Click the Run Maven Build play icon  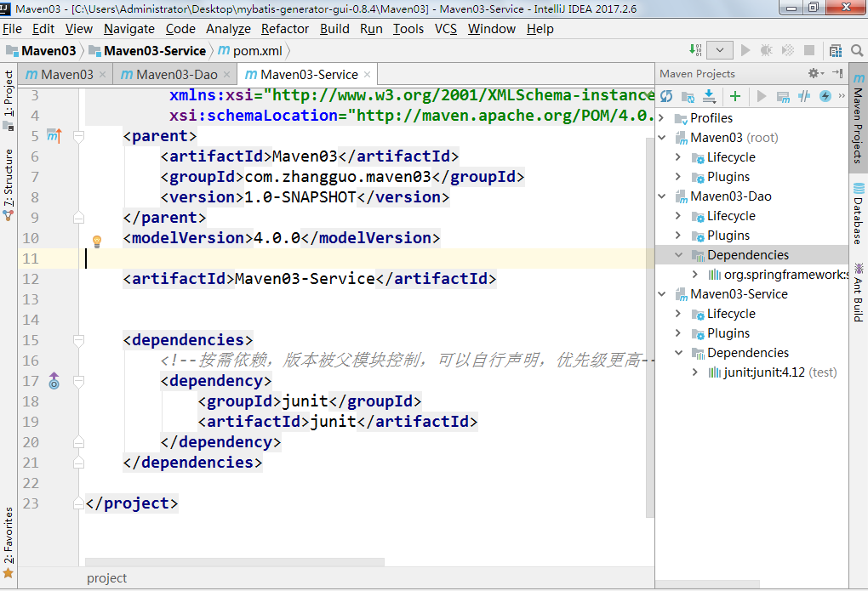click(761, 96)
